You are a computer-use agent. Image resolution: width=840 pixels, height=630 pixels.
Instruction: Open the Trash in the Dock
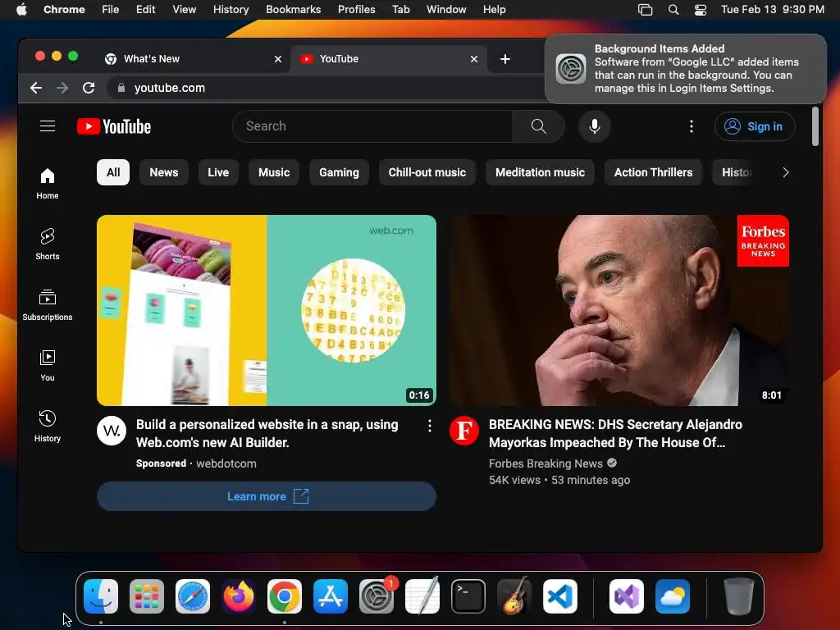(x=739, y=596)
